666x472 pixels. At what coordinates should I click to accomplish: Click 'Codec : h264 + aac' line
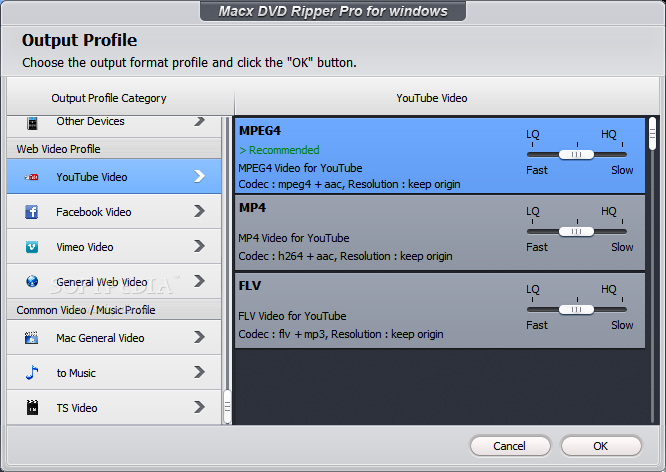pos(345,257)
